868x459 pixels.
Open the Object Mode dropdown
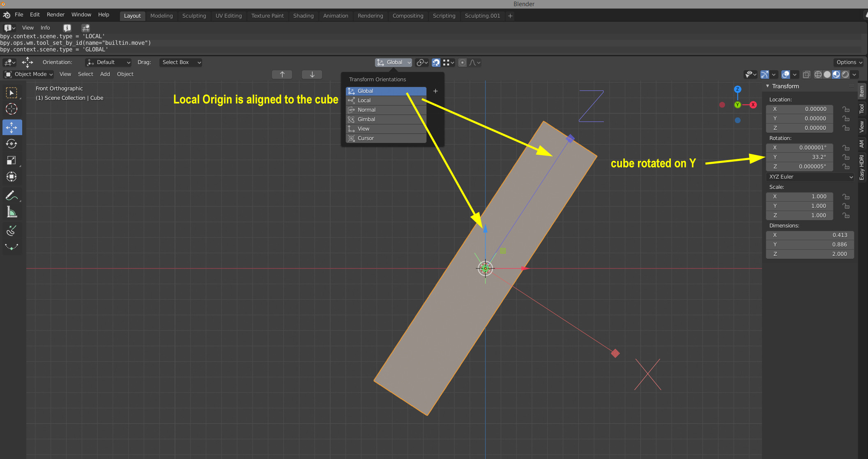[28, 74]
